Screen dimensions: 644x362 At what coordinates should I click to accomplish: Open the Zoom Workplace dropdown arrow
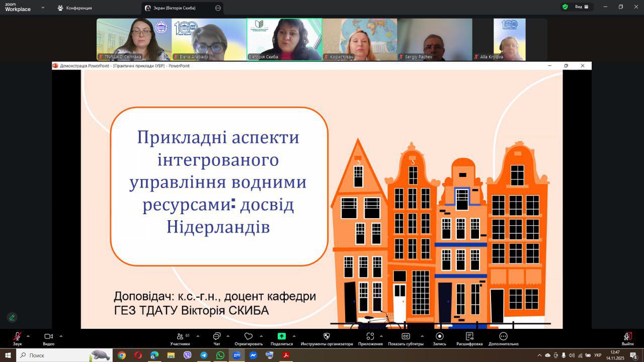click(42, 8)
